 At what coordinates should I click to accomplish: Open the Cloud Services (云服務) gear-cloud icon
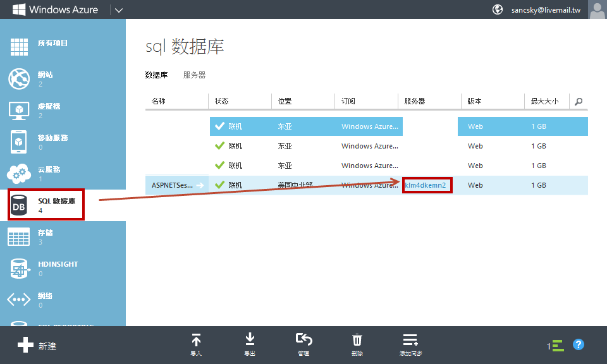(19, 174)
